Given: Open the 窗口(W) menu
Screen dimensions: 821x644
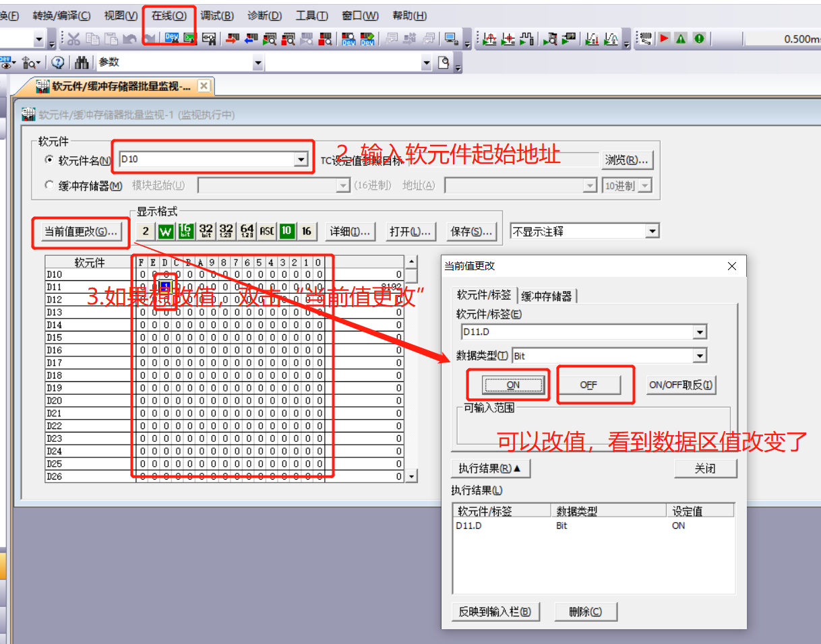Looking at the screenshot, I should coord(361,15).
